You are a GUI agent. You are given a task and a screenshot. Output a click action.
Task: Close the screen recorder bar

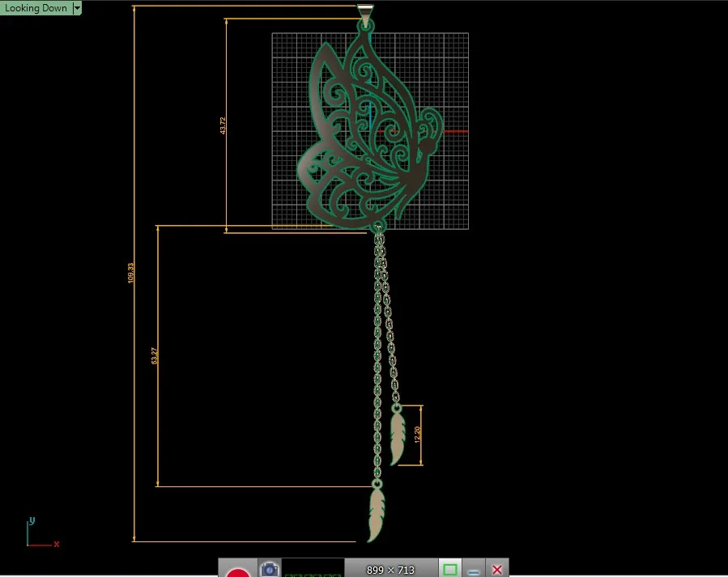[496, 570]
